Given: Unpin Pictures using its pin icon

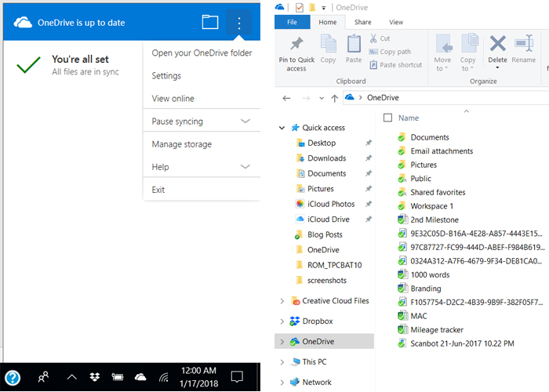Looking at the screenshot, I should [x=369, y=189].
